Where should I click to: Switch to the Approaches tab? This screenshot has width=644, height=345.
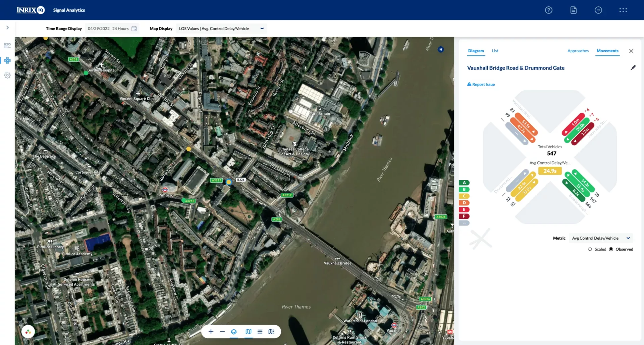pyautogui.click(x=578, y=51)
